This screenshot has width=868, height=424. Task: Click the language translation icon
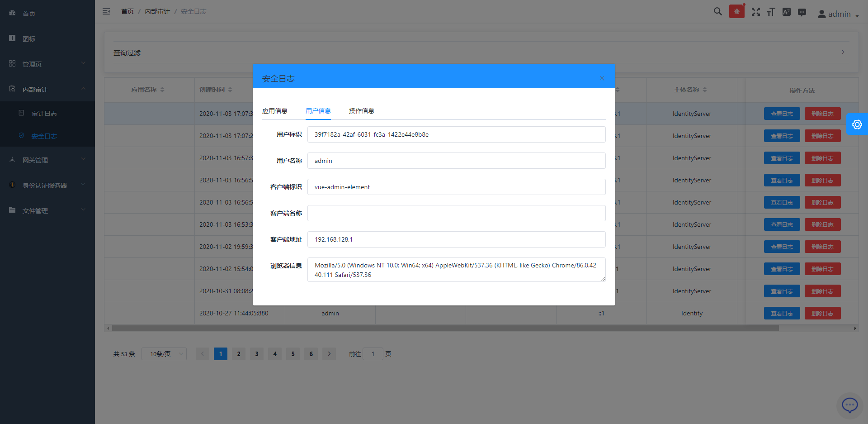[x=786, y=12]
